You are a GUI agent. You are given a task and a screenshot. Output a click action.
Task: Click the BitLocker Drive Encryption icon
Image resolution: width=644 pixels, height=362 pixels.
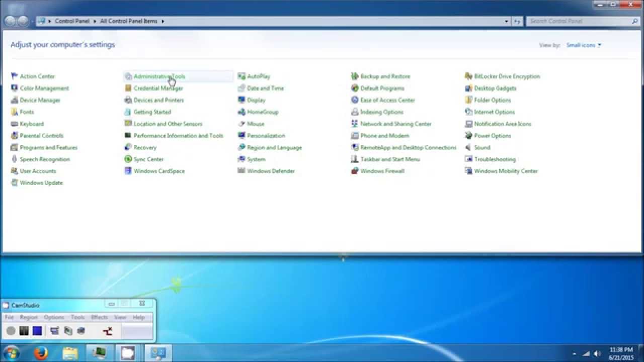point(469,76)
